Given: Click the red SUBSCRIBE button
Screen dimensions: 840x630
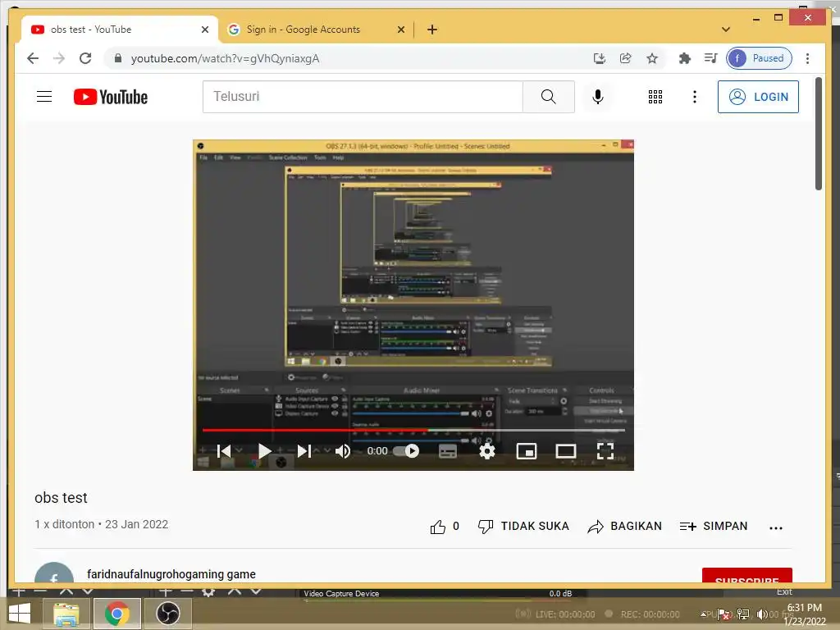Looking at the screenshot, I should pyautogui.click(x=746, y=575).
